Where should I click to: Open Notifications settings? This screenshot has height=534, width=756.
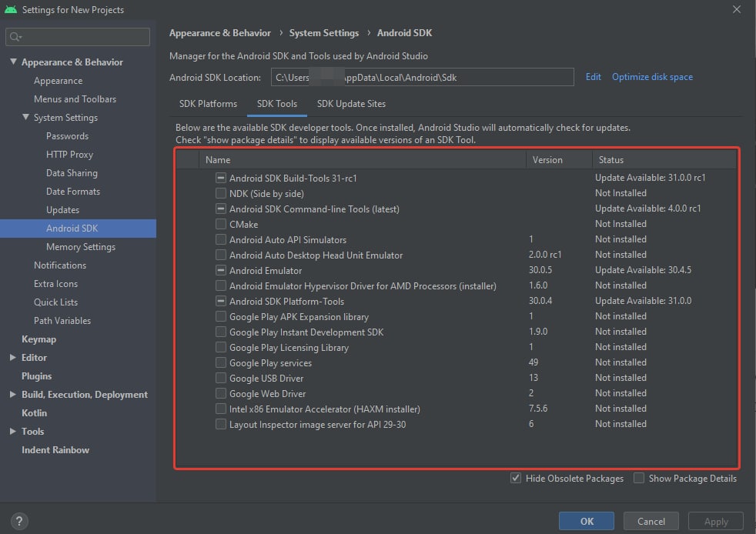coord(60,265)
